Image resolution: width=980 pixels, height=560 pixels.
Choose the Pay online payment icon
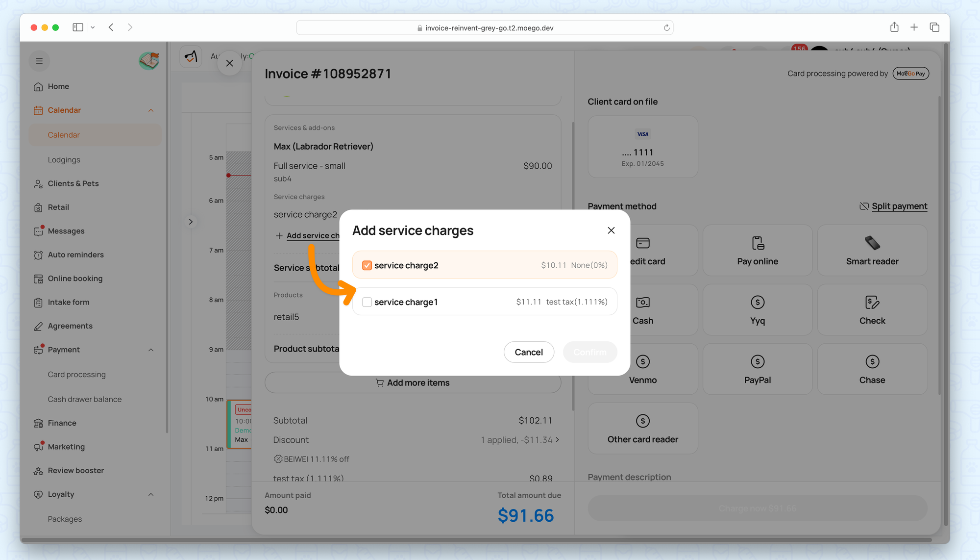[758, 243]
